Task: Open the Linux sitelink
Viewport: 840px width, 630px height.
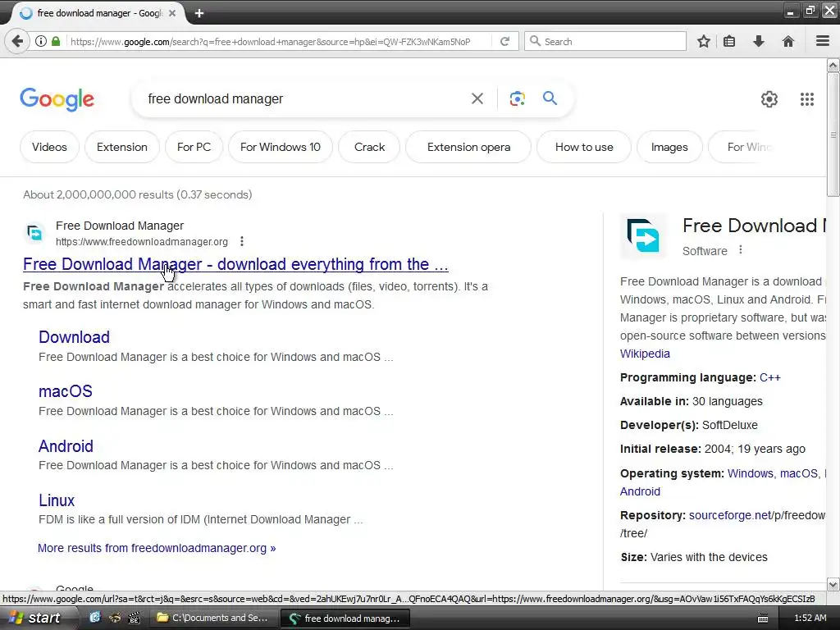Action: coord(57,500)
